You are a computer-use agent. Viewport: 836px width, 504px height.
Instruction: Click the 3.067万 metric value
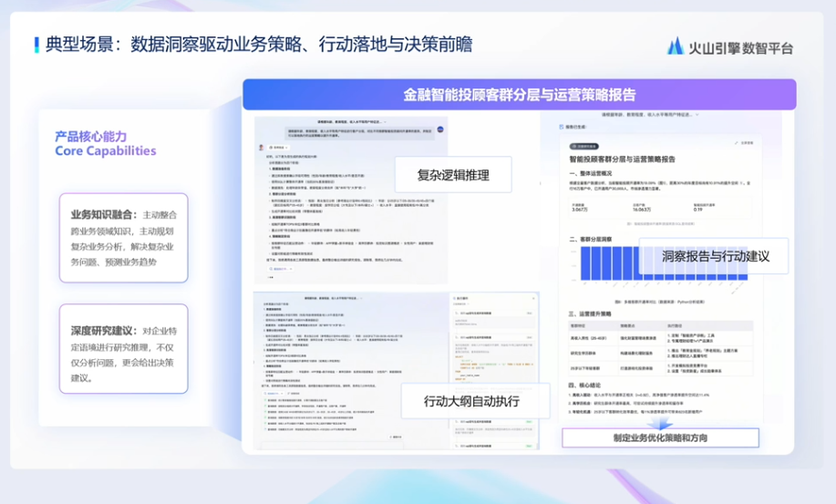pyautogui.click(x=580, y=210)
